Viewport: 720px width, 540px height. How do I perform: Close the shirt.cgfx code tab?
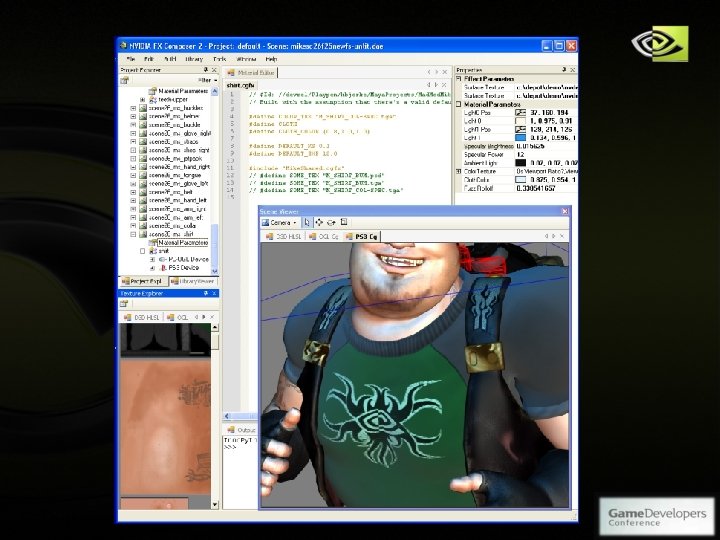444,85
